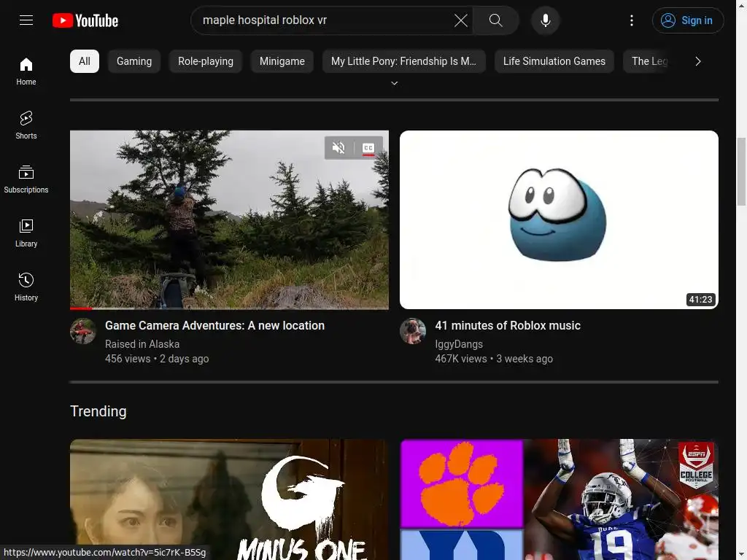Screen dimensions: 747x560
Task: Unmute the Game Camera Adventures preview
Action: [x=338, y=147]
